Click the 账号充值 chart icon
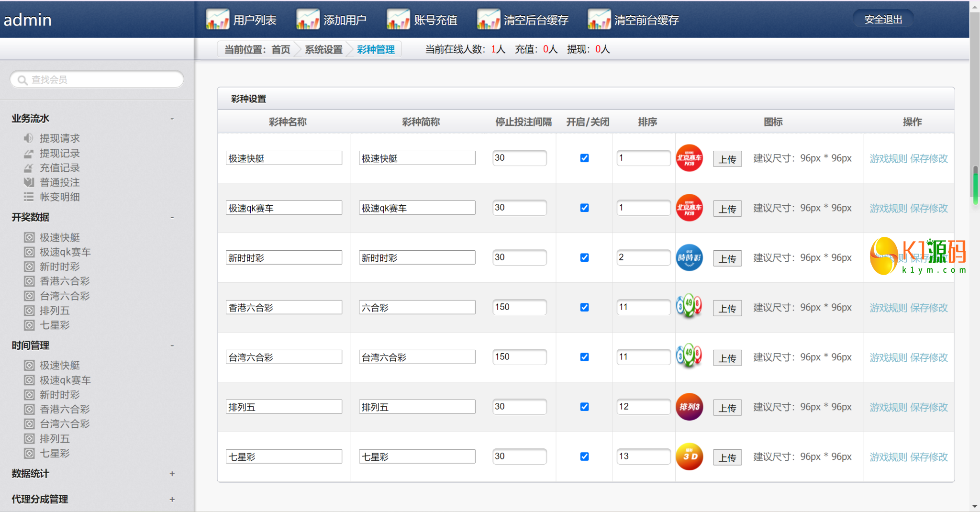Viewport: 980px width, 512px height. click(398, 20)
